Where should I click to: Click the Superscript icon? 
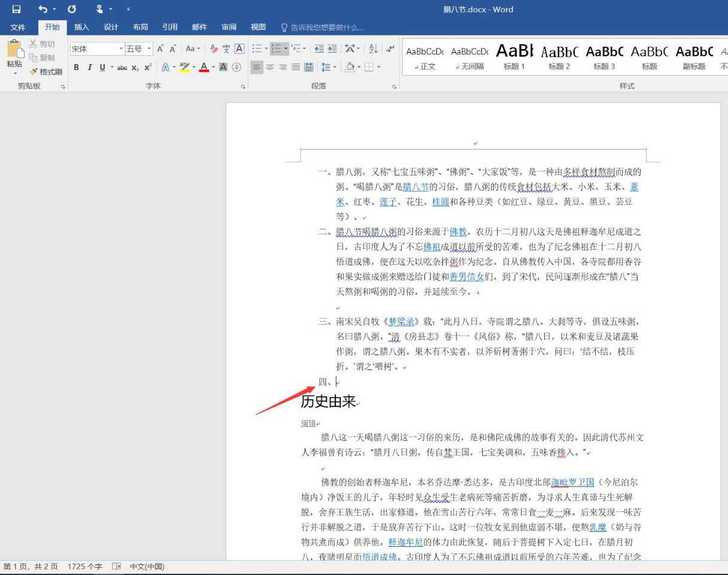147,67
